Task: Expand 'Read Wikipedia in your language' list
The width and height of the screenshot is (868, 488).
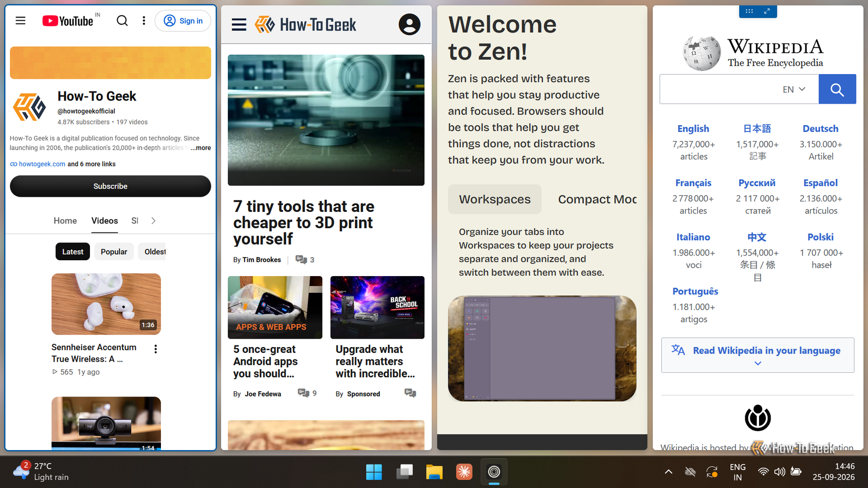Action: coord(758,355)
